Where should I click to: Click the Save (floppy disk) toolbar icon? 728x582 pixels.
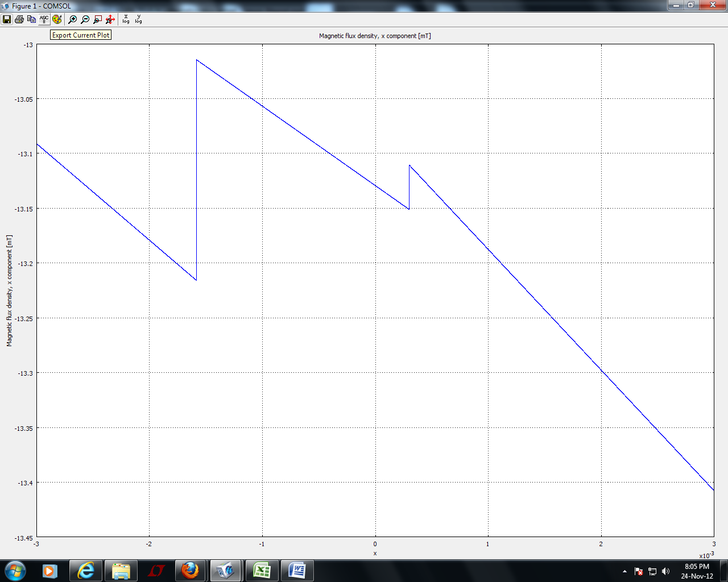[7, 19]
